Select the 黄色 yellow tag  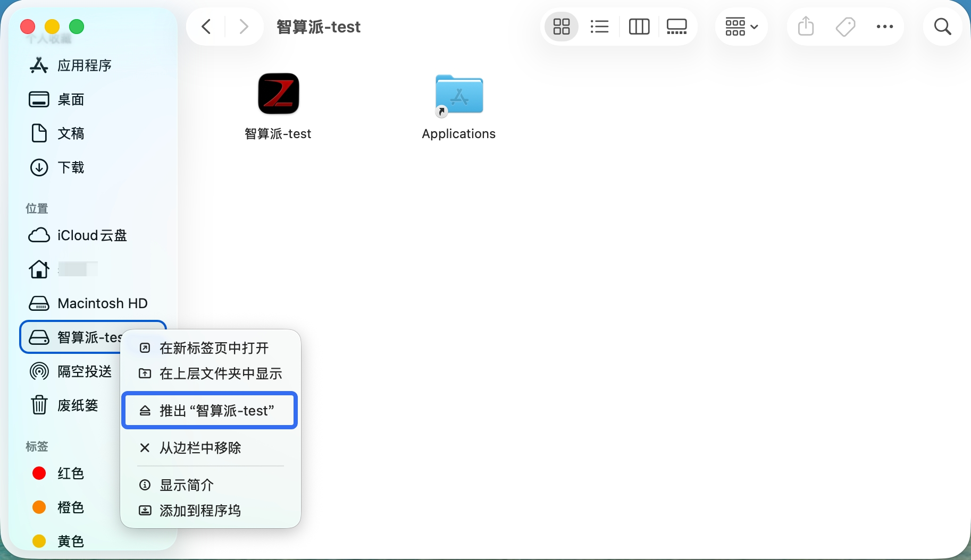[58, 541]
